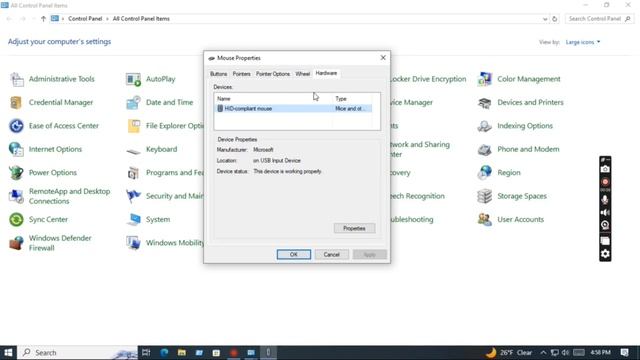
Task: Open the Windows Start menu
Action: pos(8,353)
